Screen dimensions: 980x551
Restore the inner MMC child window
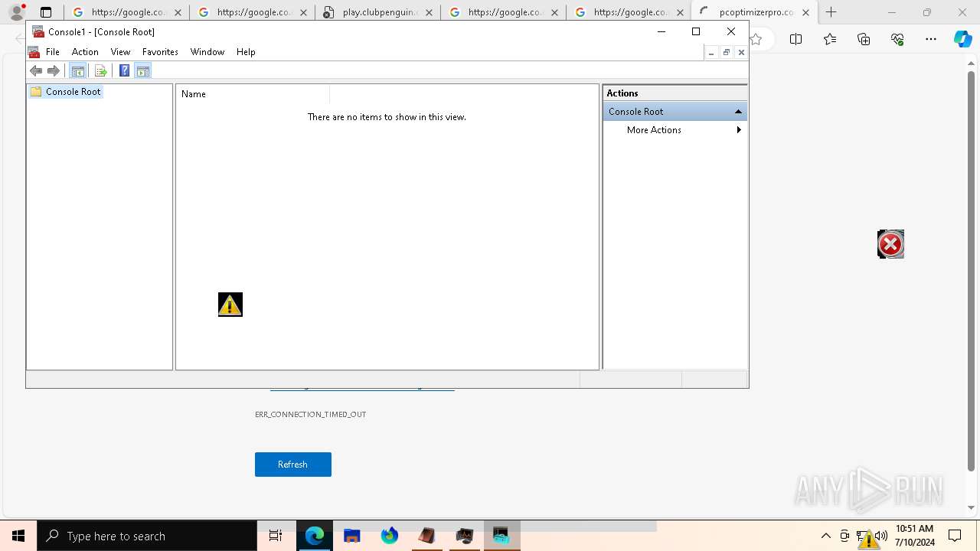(726, 52)
